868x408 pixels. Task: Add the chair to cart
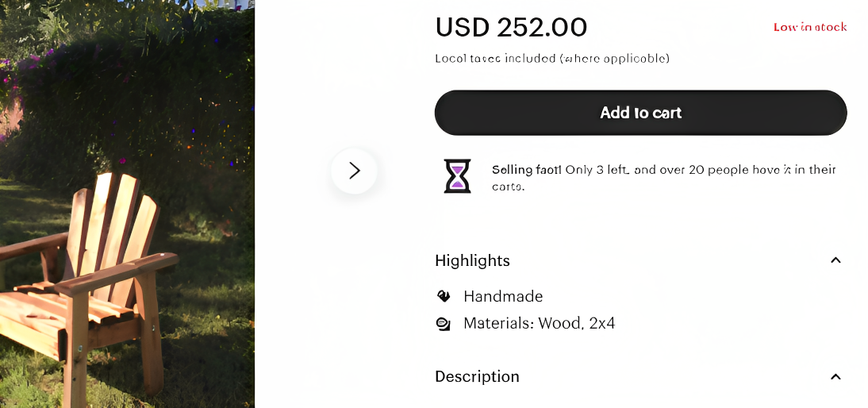click(640, 113)
